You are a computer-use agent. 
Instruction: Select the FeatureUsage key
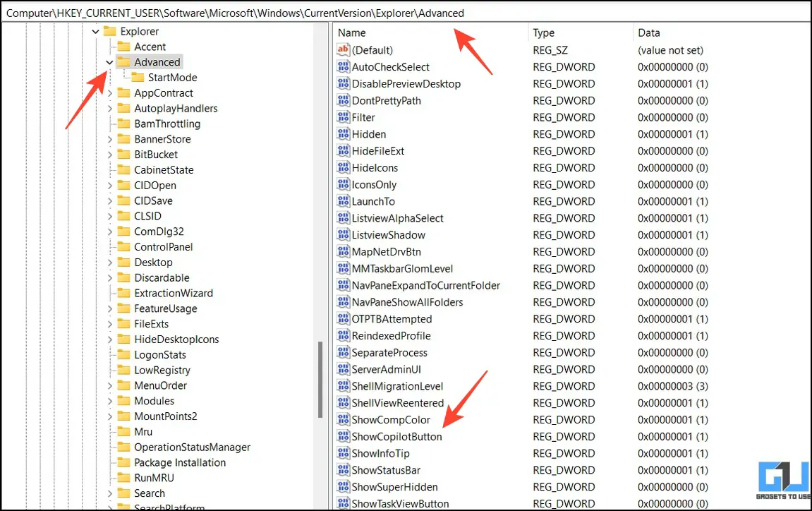coord(166,308)
